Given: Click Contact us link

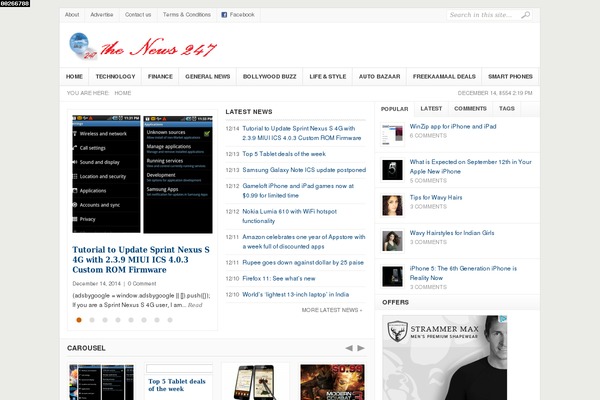Looking at the screenshot, I should 138,15.
